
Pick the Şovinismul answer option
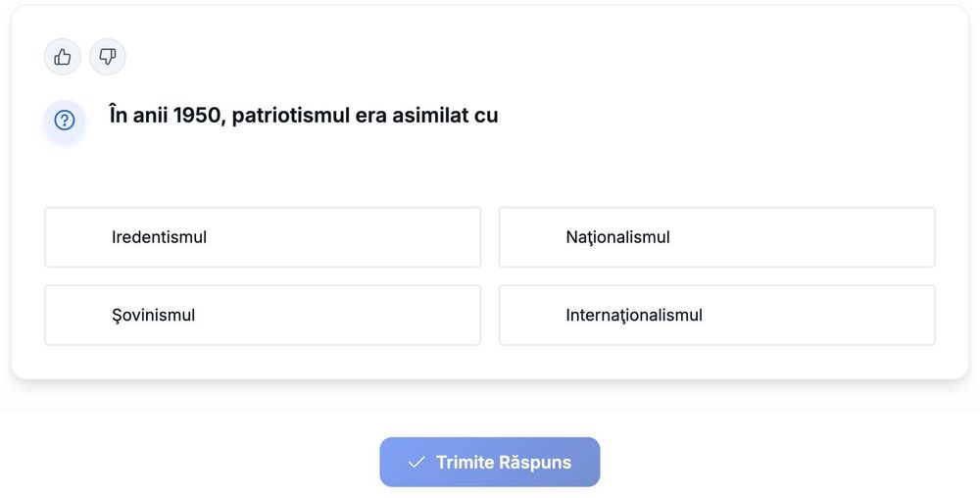point(263,316)
